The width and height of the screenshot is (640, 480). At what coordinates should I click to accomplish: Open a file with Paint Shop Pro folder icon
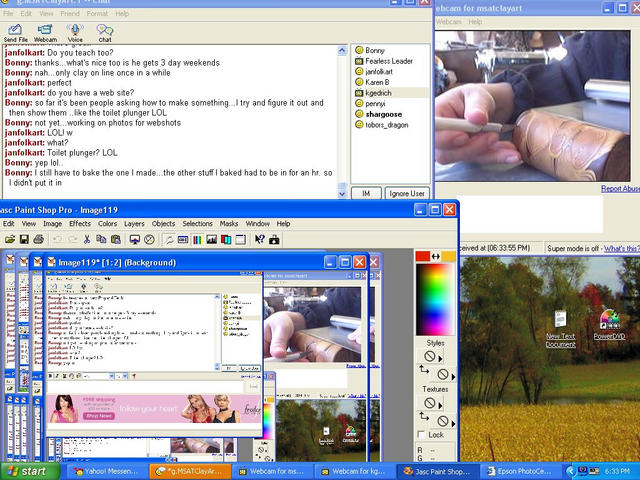pos(10,239)
